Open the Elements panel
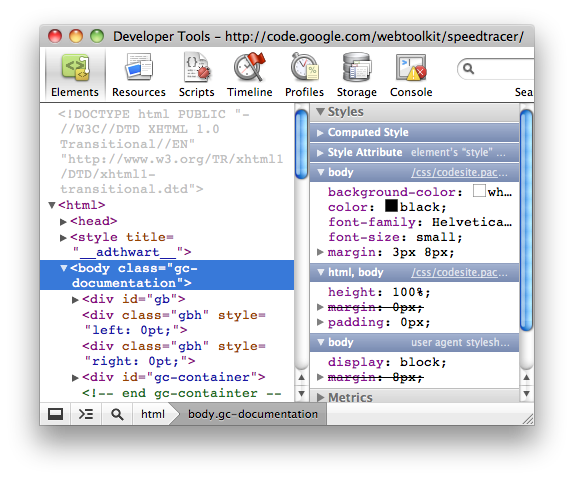574x480 pixels. [x=75, y=75]
